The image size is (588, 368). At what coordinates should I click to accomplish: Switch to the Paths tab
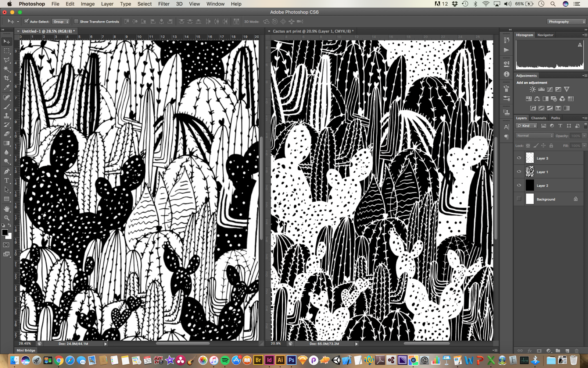pyautogui.click(x=556, y=118)
